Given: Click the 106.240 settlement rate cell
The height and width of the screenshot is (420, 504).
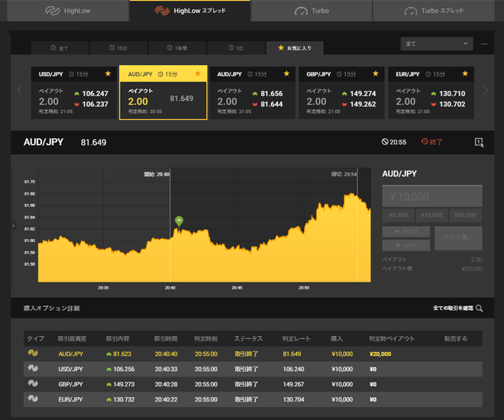Looking at the screenshot, I should [x=293, y=369].
